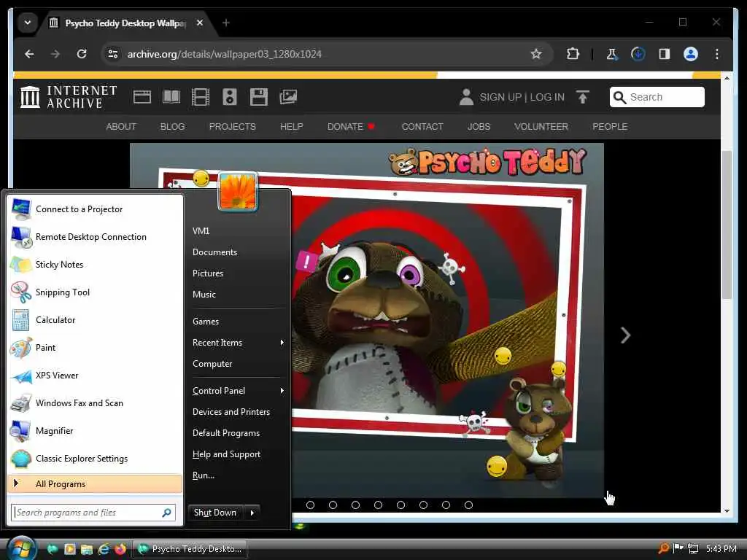Screen dimensions: 747x560
Task: Open the Chrome extensions puzzle icon
Action: point(573,54)
